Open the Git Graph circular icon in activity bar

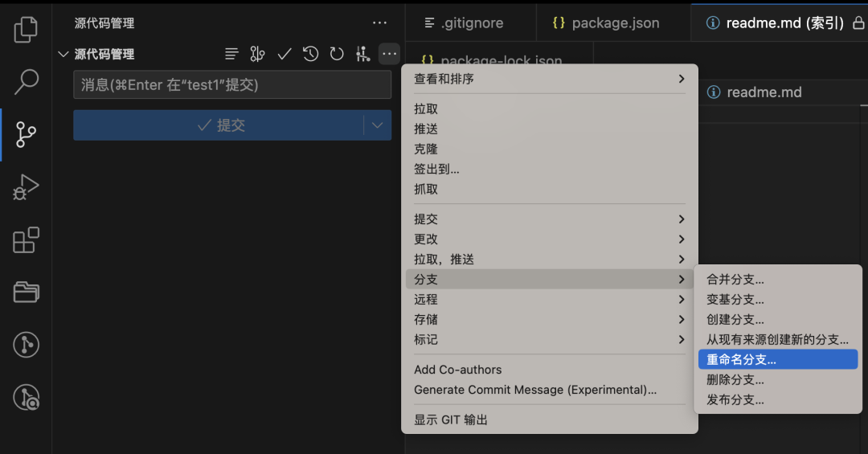[26, 345]
